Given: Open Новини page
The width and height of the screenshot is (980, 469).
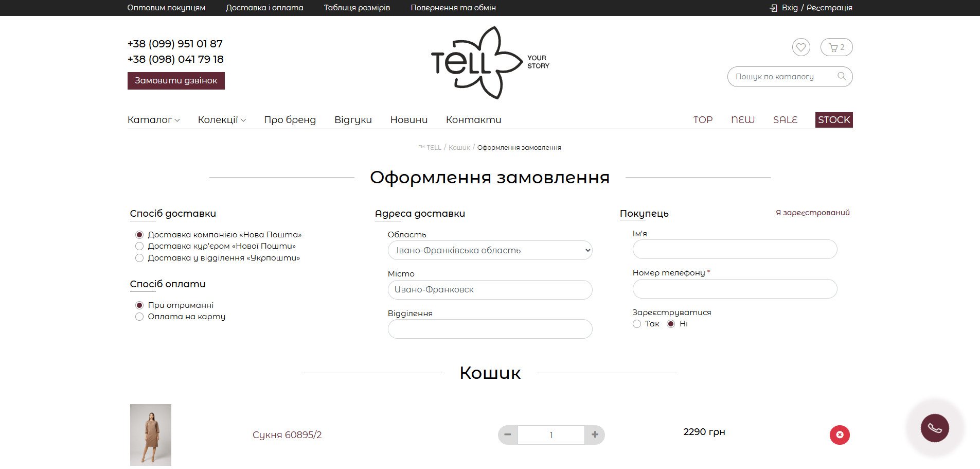Looking at the screenshot, I should pyautogui.click(x=409, y=120).
